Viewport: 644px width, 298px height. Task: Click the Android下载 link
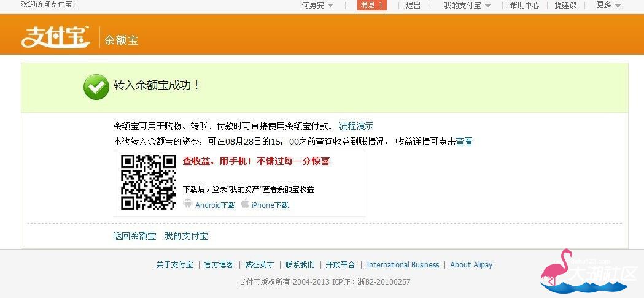(215, 205)
